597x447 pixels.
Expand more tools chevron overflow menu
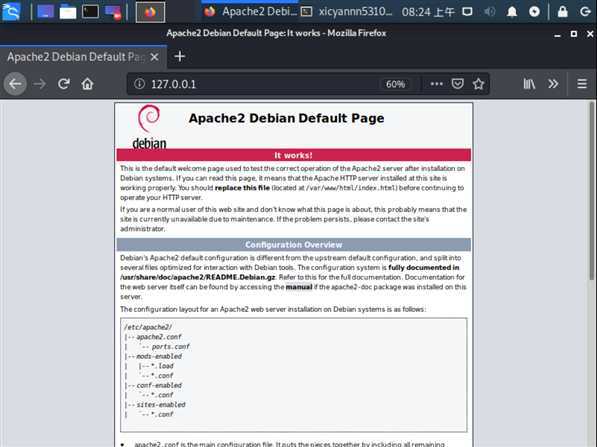(553, 84)
